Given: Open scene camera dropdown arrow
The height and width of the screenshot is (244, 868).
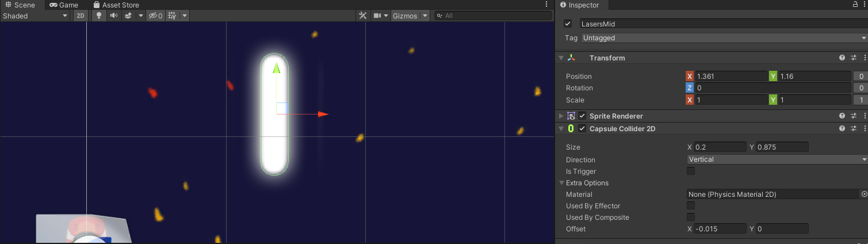Looking at the screenshot, I should [x=387, y=16].
